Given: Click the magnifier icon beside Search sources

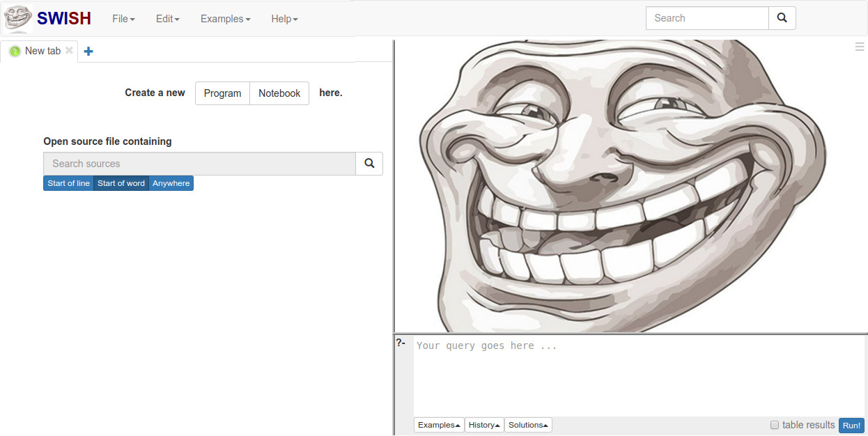Looking at the screenshot, I should coord(369,164).
